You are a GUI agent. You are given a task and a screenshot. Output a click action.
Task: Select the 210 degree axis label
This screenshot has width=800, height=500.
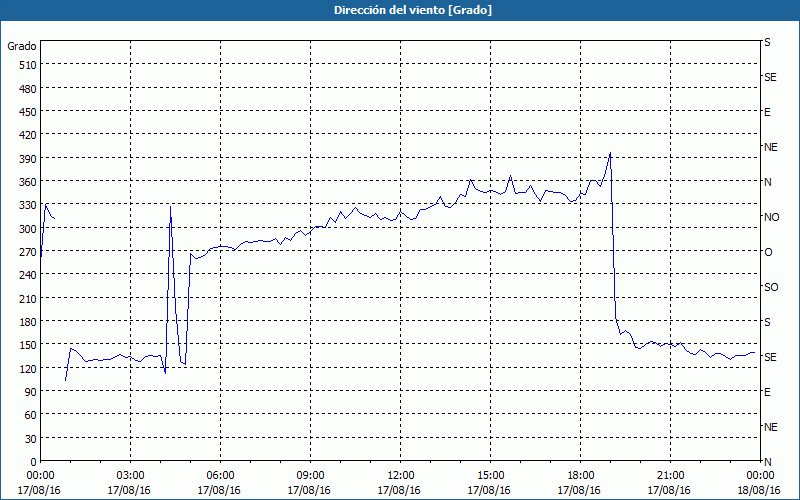29,299
